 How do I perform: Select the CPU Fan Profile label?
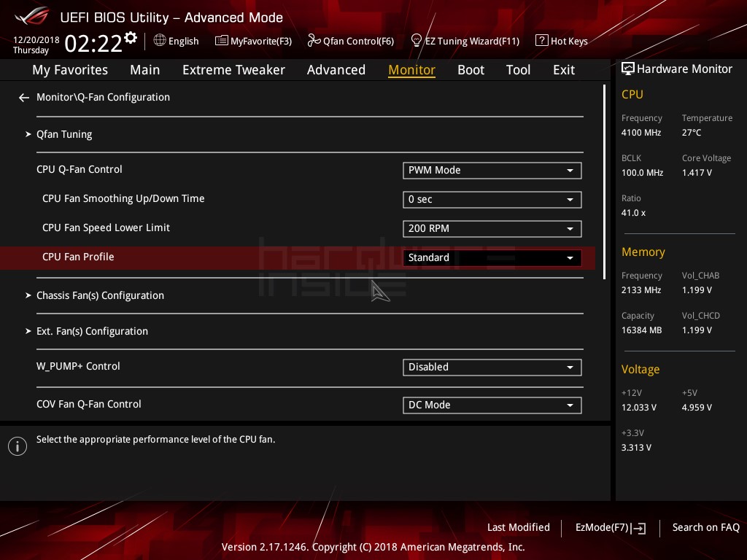[x=78, y=257]
